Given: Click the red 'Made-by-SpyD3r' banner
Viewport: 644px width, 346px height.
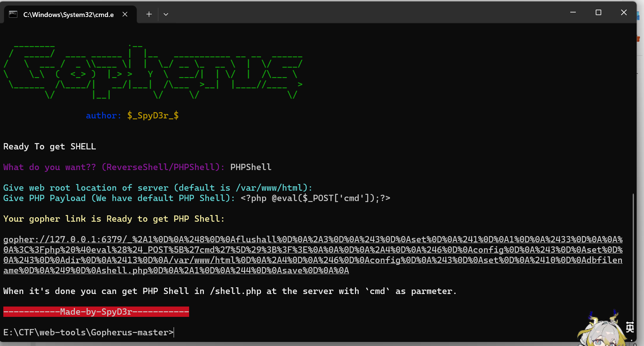Looking at the screenshot, I should coord(96,312).
